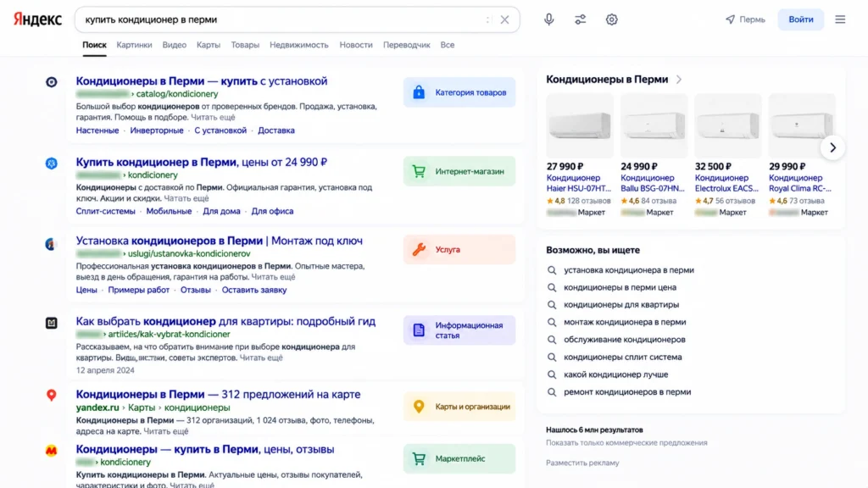Open search settings gear icon
The width and height of the screenshot is (868, 488).
tap(611, 19)
